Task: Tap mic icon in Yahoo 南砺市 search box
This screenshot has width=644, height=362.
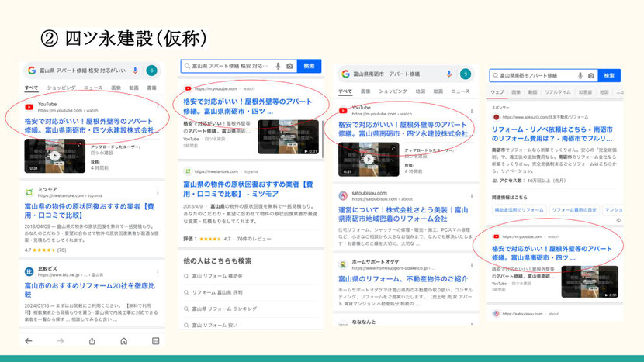Action: [x=580, y=75]
